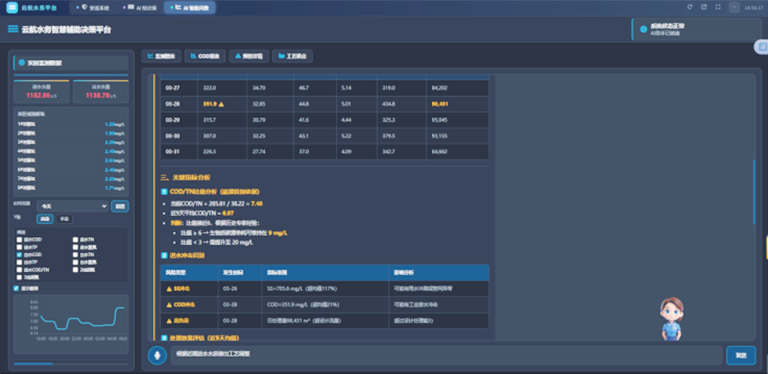This screenshot has width=768, height=374.
Task: Click the book icon on the AI 知识库 tab
Action: 131,7
